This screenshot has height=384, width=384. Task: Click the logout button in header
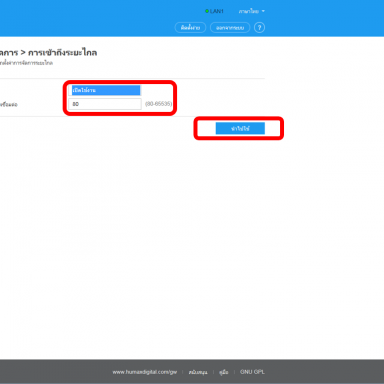(230, 28)
